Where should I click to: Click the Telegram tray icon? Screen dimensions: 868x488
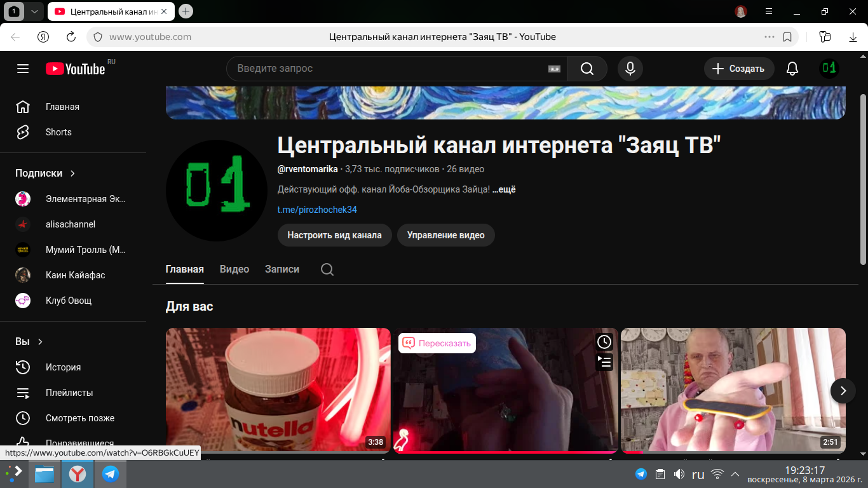click(641, 474)
